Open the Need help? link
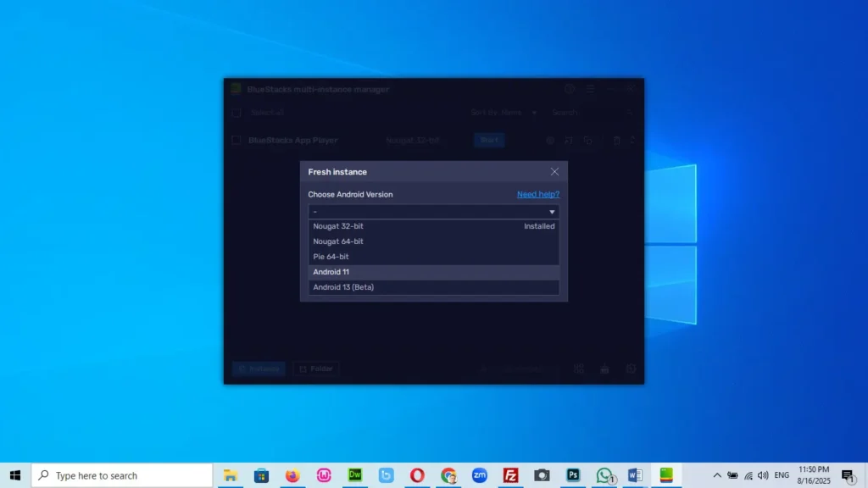 click(538, 195)
